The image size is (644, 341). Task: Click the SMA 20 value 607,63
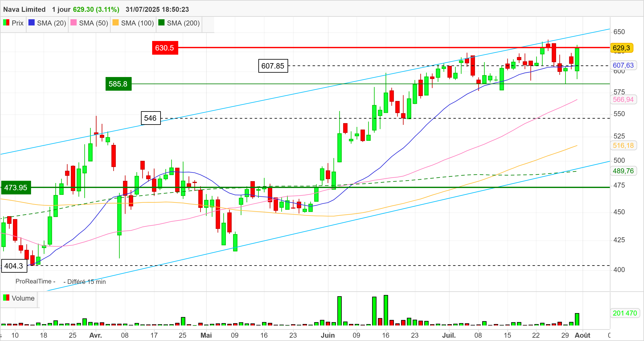(623, 65)
